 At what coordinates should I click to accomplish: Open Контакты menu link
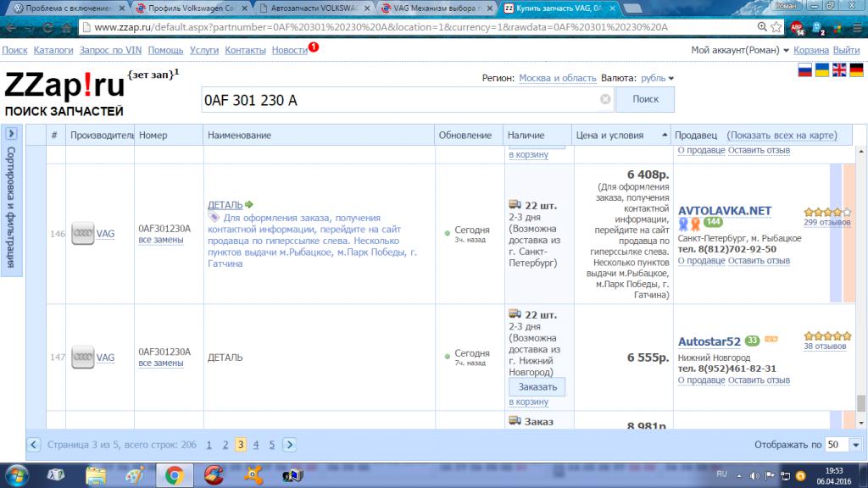point(245,50)
